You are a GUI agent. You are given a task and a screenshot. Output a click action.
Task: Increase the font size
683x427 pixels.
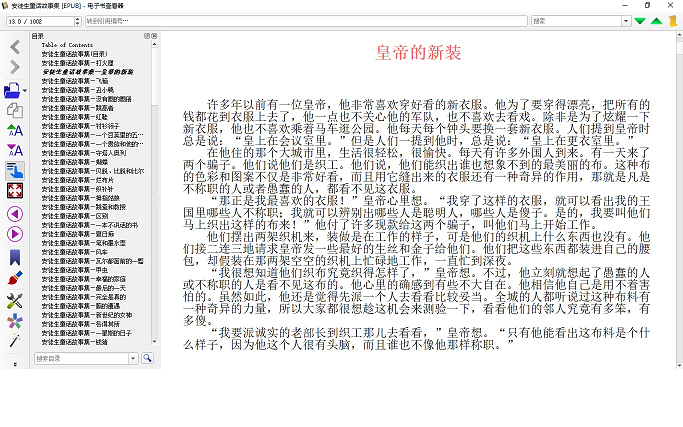14,130
